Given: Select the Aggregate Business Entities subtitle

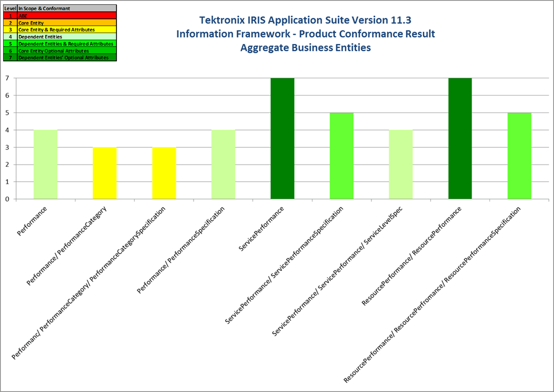Looking at the screenshot, I should [306, 48].
